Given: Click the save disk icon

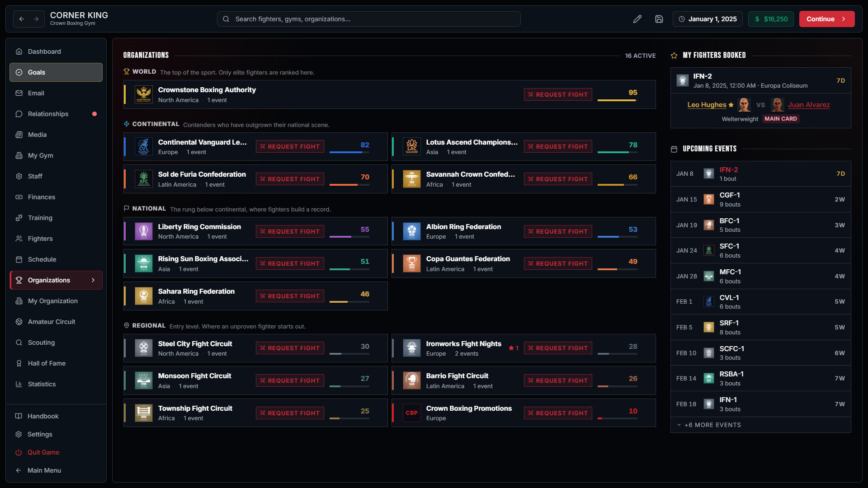Looking at the screenshot, I should [x=659, y=19].
